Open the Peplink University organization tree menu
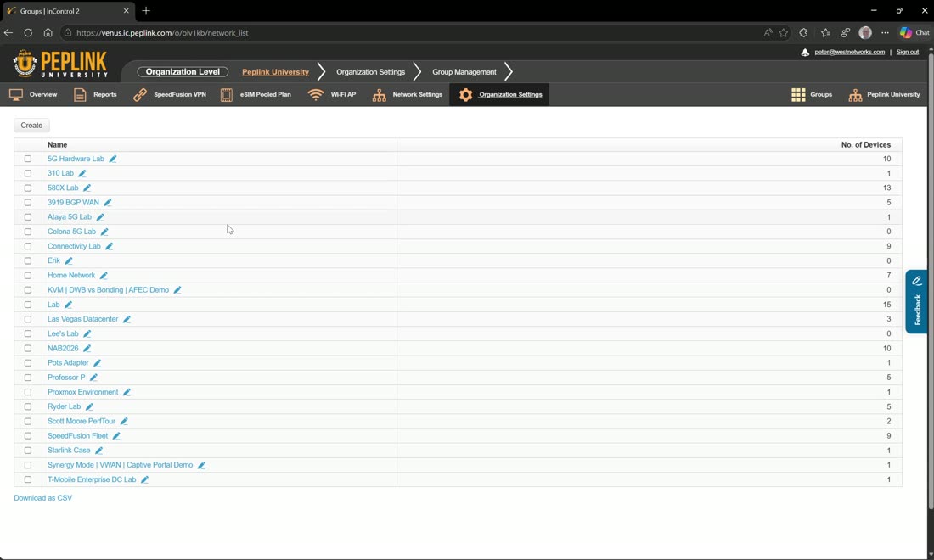Viewport: 934px width, 560px height. tap(884, 95)
